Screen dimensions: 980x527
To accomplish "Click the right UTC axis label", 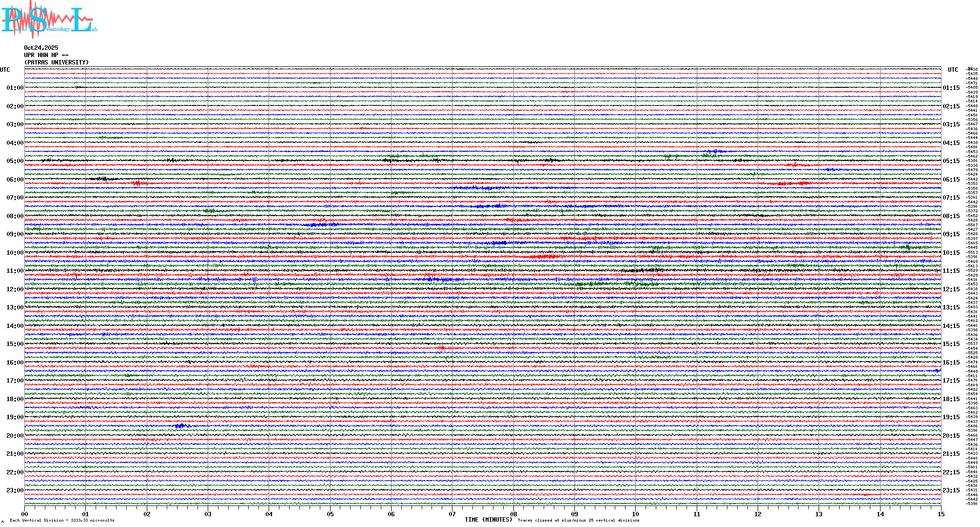I will [953, 70].
